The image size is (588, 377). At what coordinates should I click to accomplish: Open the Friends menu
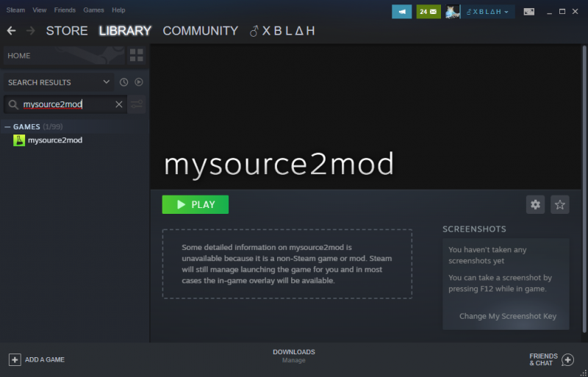coord(65,10)
